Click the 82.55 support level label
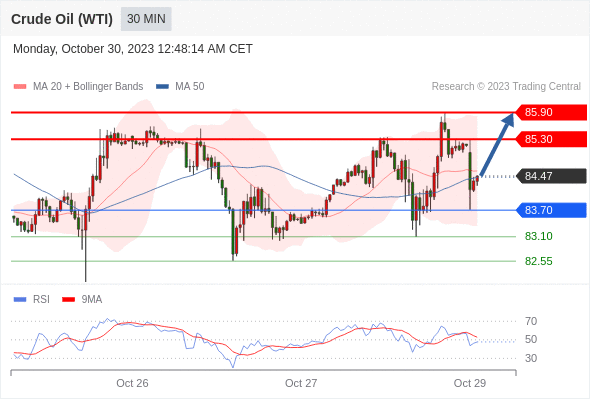This screenshot has width=590, height=400. coord(538,261)
